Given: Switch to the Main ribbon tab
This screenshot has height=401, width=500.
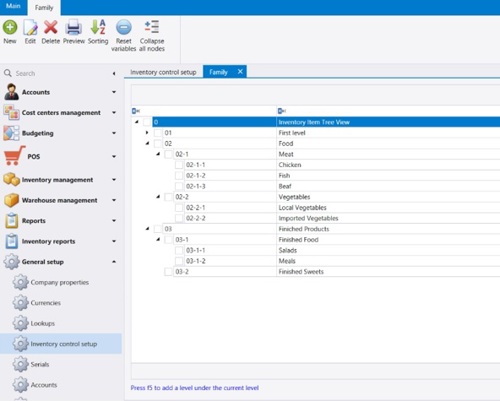Looking at the screenshot, I should pos(13,7).
